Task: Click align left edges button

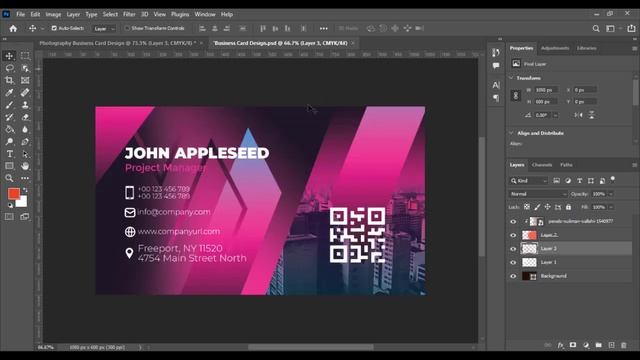Action: pyautogui.click(x=202, y=29)
